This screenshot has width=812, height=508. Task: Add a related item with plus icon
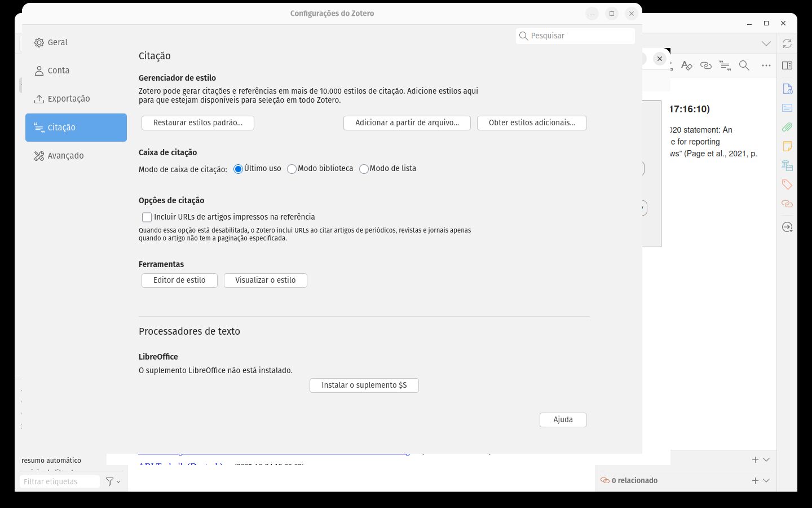755,481
